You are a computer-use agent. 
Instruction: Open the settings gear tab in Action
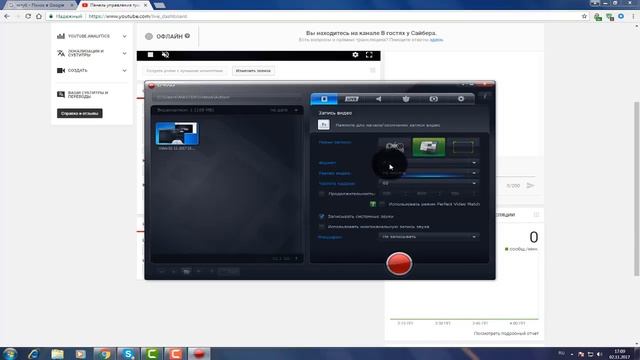[x=461, y=99]
